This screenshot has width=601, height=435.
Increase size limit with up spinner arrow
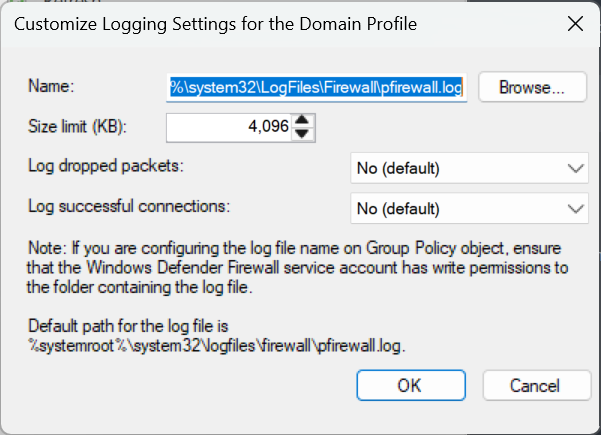point(302,120)
